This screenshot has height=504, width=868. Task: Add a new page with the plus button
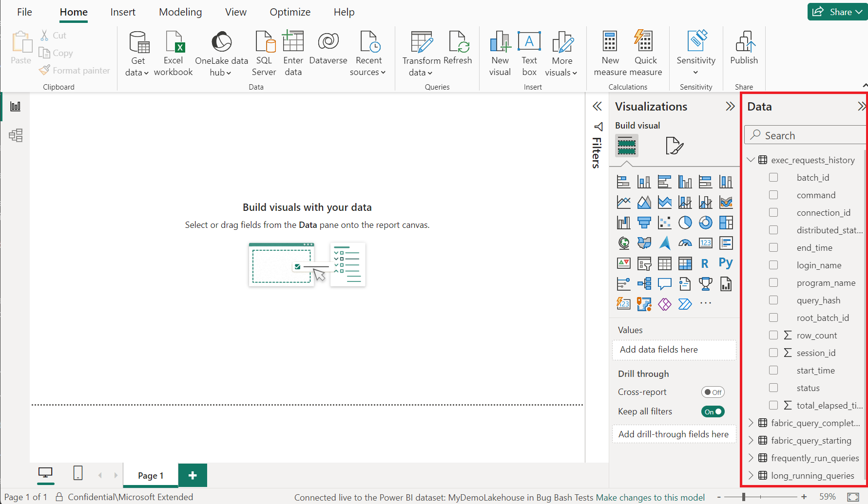pos(193,475)
